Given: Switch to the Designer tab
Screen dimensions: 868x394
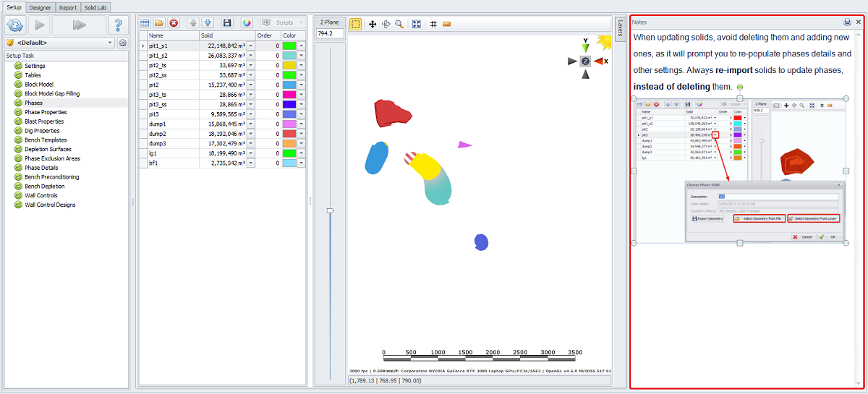Looking at the screenshot, I should click(x=41, y=7).
